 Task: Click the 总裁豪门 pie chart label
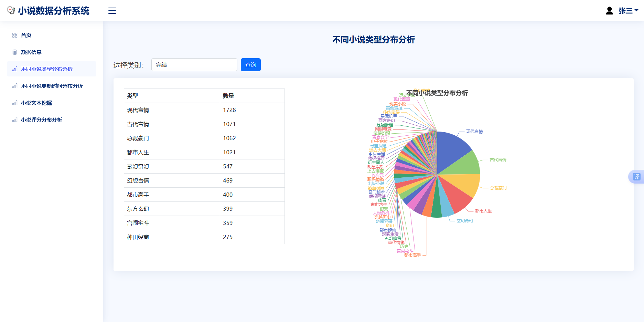(x=498, y=188)
